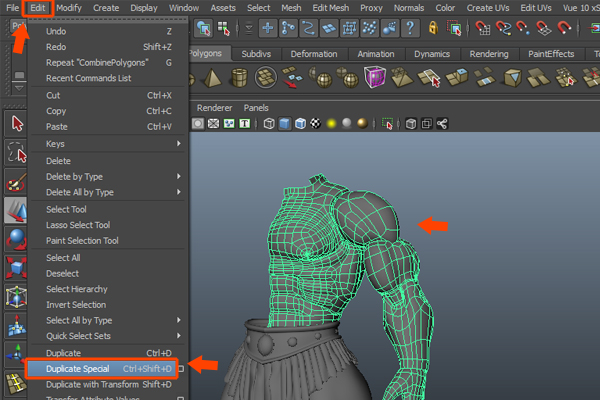Switch to the Subdivs shelf tab
This screenshot has width=600, height=400.
256,54
